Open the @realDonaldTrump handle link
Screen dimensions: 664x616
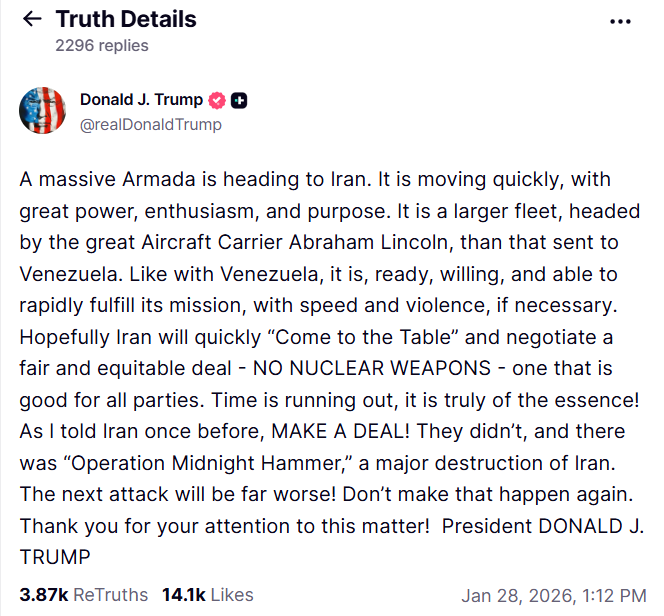151,125
